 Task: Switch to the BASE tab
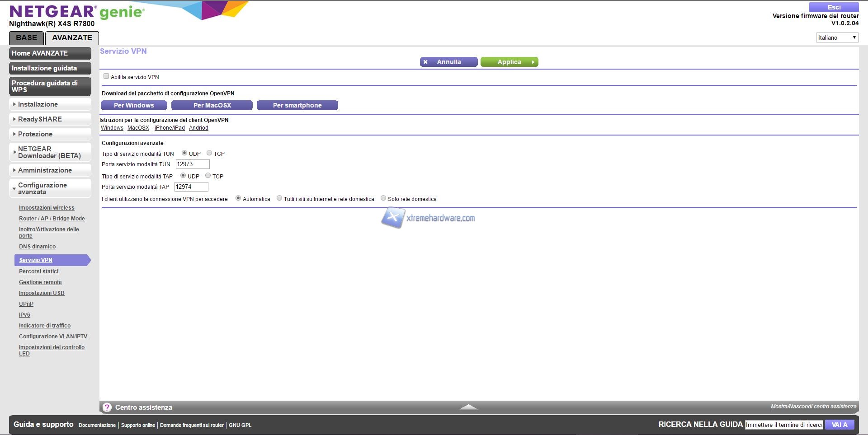coord(27,38)
